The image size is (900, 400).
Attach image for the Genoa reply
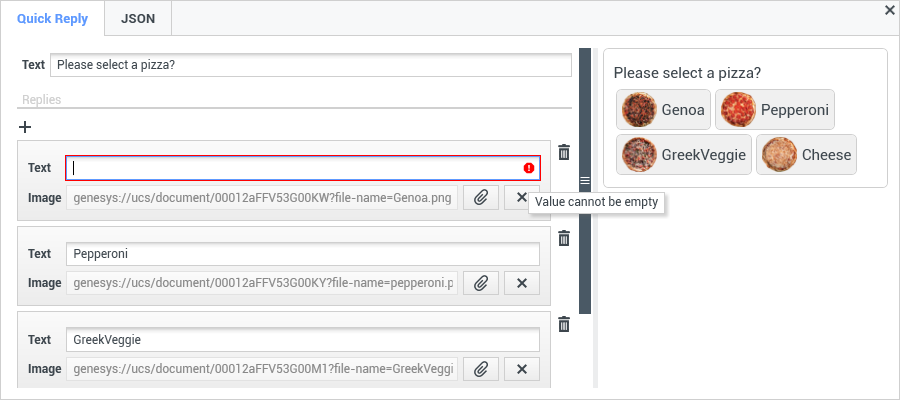pos(481,197)
